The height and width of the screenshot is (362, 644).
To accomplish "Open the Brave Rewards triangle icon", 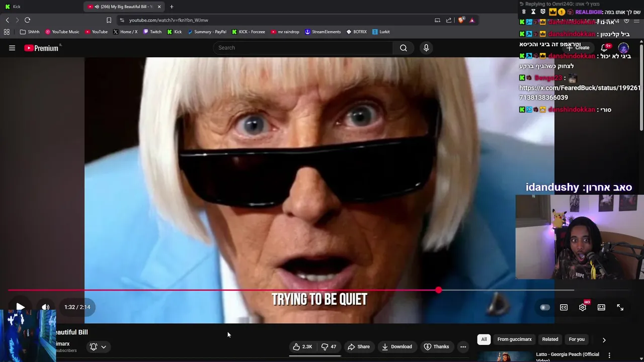I will pos(472,20).
